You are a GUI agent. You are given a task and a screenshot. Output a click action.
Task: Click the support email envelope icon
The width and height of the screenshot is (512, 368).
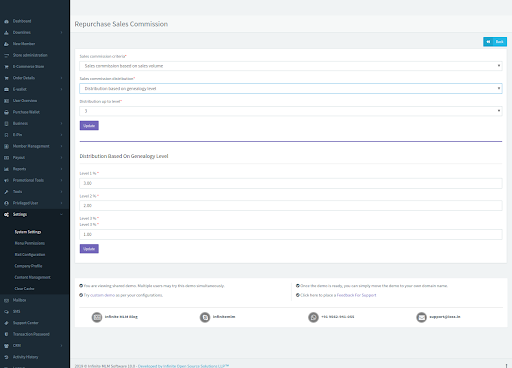421,317
